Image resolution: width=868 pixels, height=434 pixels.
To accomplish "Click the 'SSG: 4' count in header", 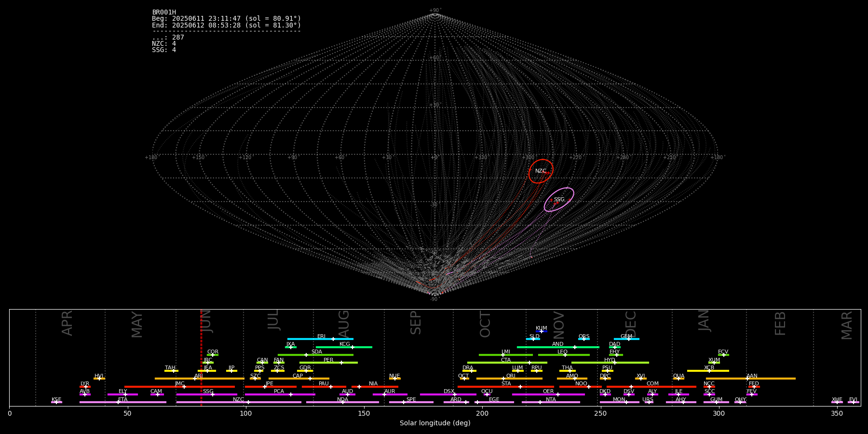I will tap(164, 50).
